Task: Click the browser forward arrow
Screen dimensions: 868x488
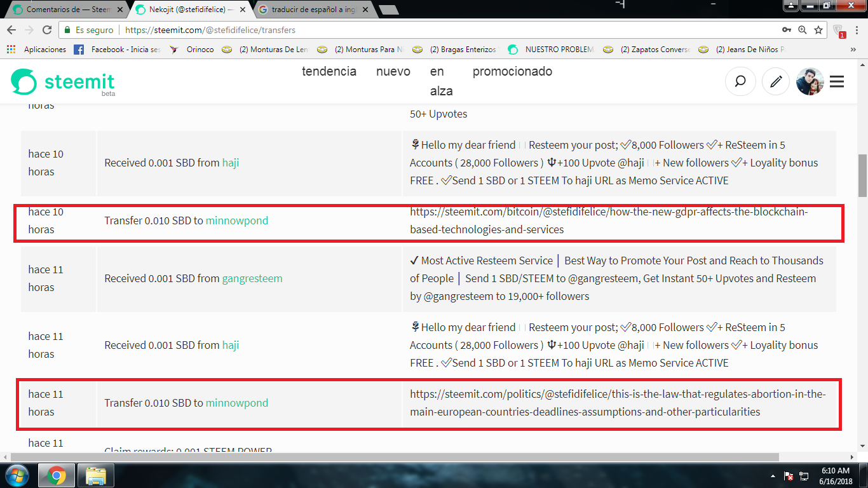Action: pos(29,30)
